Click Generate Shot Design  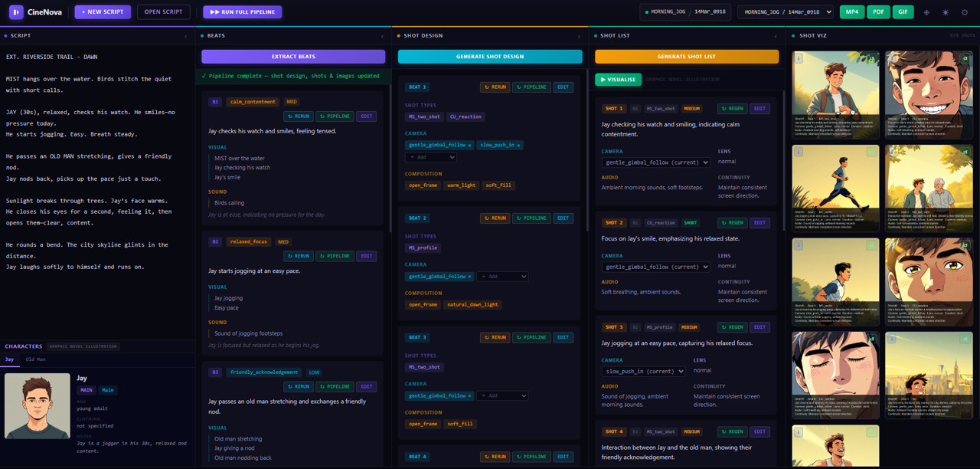point(490,57)
